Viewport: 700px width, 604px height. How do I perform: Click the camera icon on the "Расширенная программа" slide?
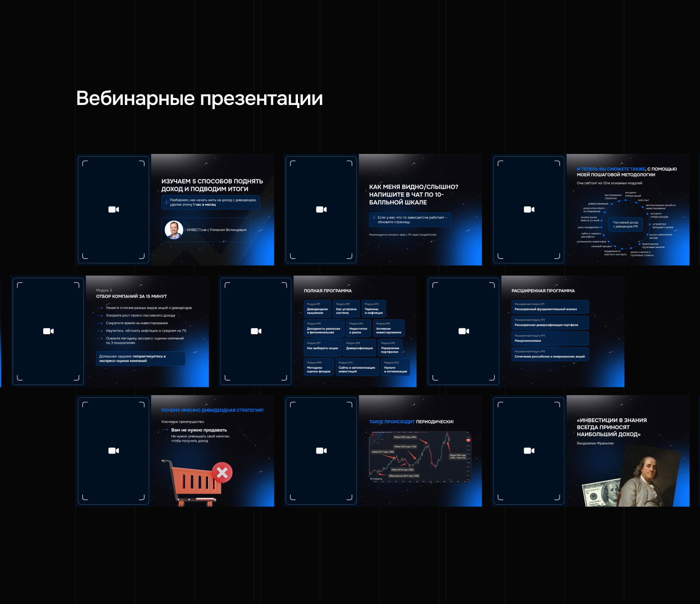463,331
